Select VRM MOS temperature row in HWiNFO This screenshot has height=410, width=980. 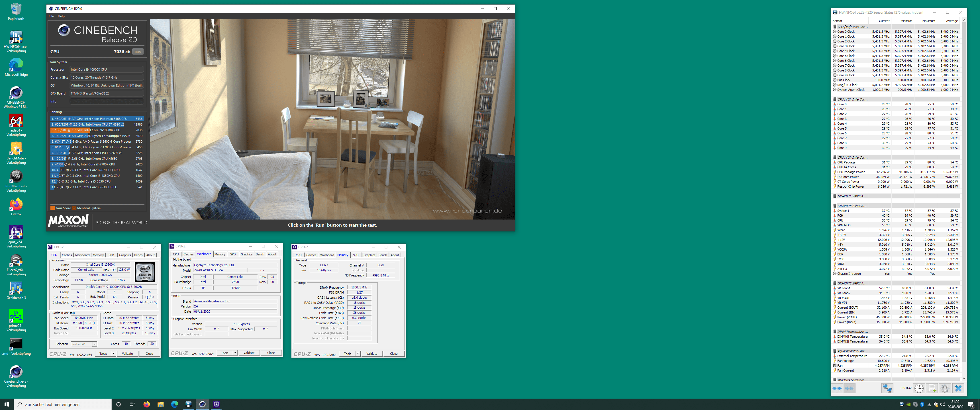tap(896, 225)
